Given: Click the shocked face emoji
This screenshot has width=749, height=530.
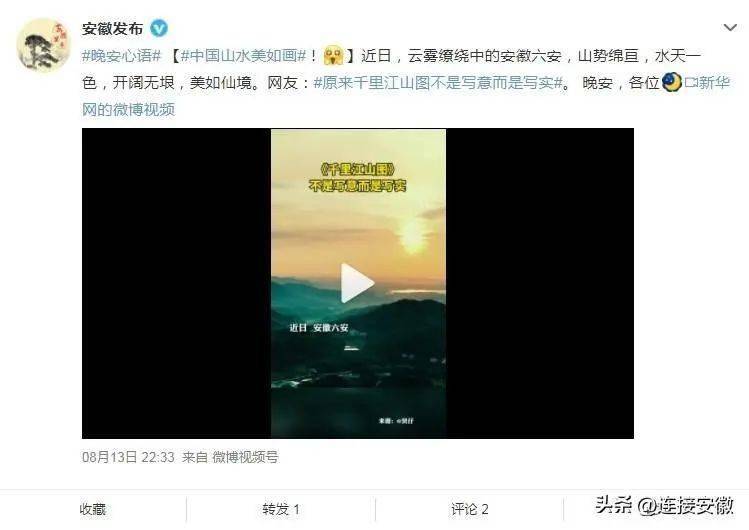Looking at the screenshot, I should pos(333,55).
